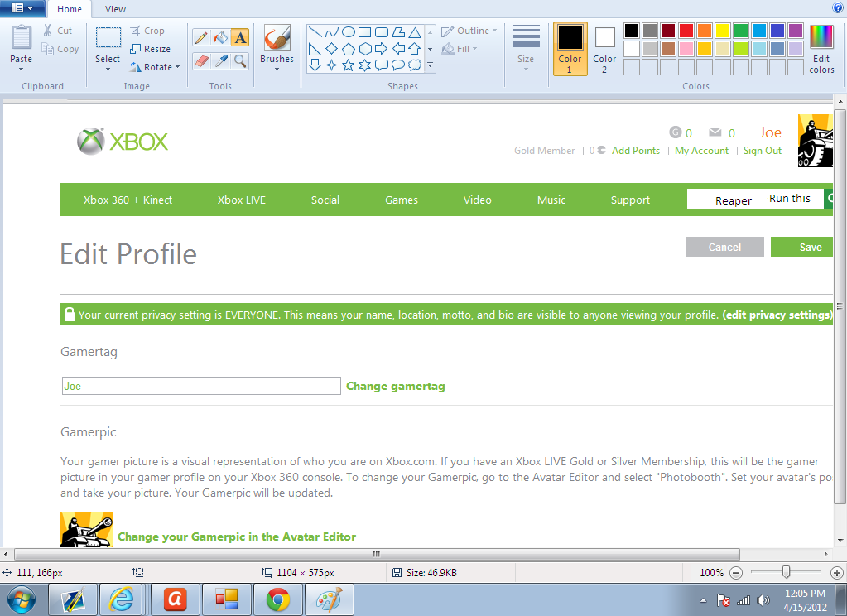The width and height of the screenshot is (847, 616).
Task: Open the Select dropdown arrow
Action: tap(108, 70)
